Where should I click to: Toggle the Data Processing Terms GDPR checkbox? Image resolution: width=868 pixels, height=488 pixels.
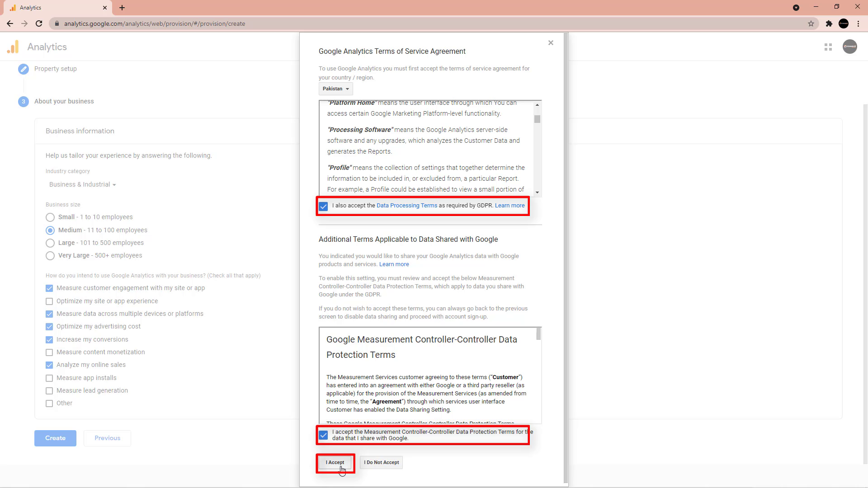tap(323, 206)
